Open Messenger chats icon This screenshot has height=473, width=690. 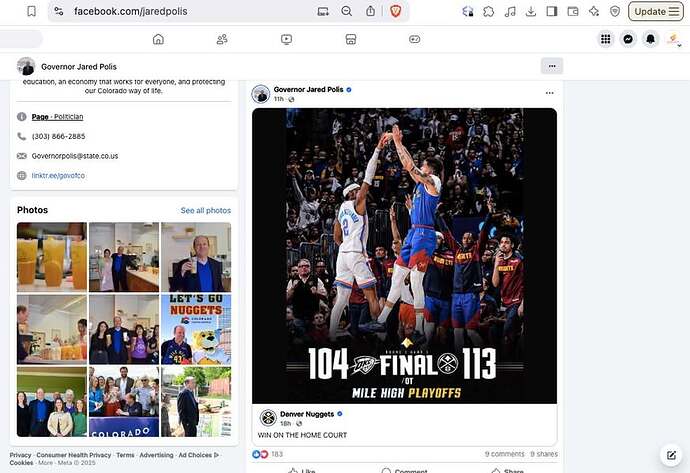pyautogui.click(x=628, y=39)
